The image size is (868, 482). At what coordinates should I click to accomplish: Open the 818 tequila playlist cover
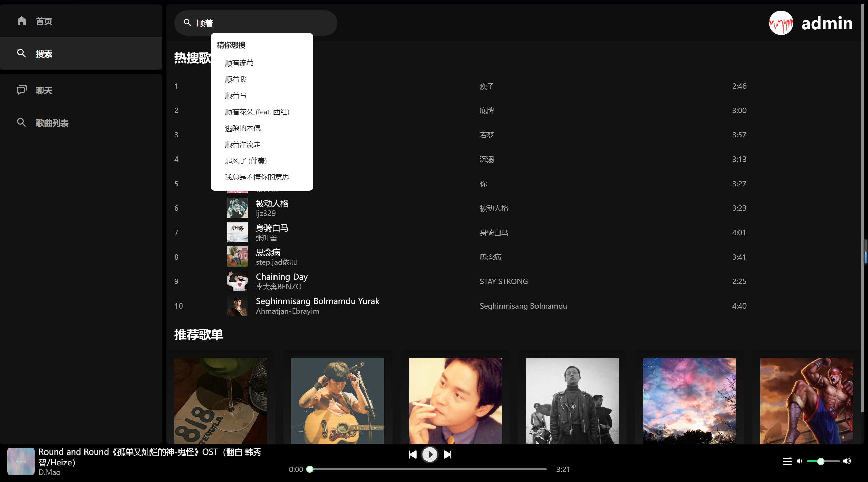pyautogui.click(x=221, y=401)
